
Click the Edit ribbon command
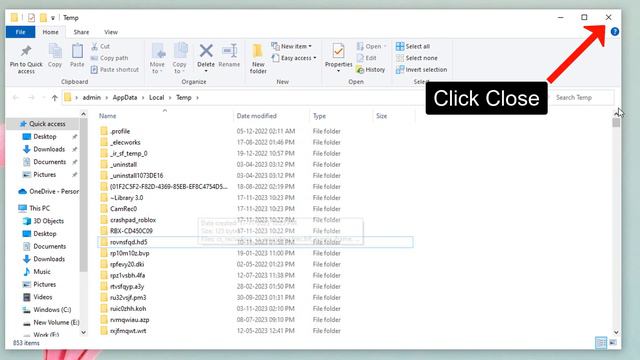pos(367,58)
